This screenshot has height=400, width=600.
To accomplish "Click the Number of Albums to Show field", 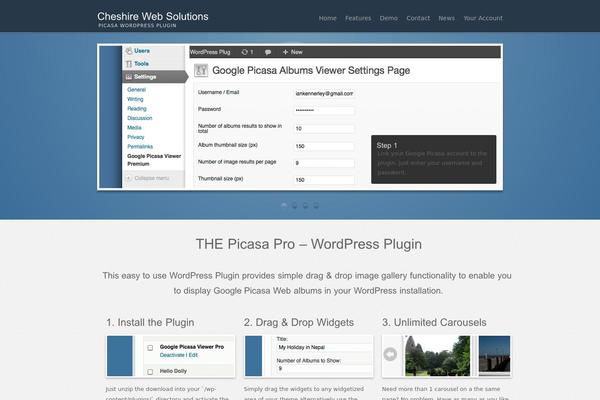I will [x=323, y=369].
